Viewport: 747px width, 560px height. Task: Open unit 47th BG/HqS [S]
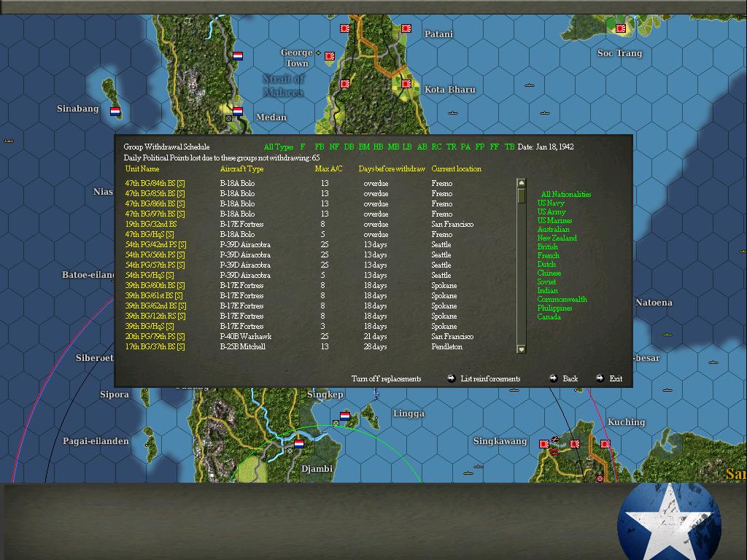point(149,234)
